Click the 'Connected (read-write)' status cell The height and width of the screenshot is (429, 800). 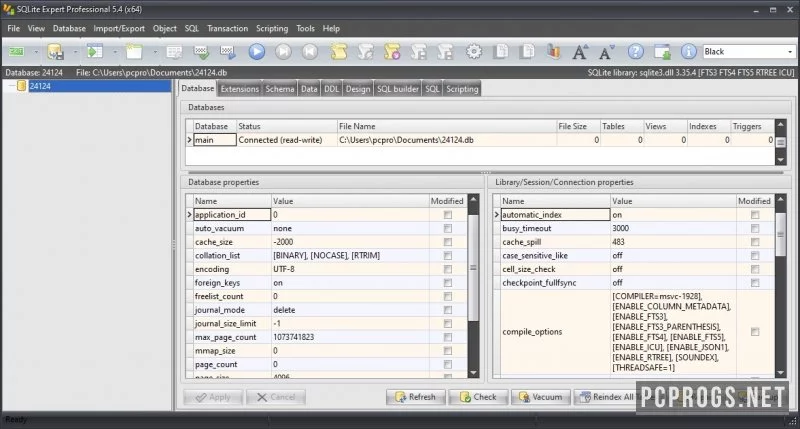click(x=287, y=140)
